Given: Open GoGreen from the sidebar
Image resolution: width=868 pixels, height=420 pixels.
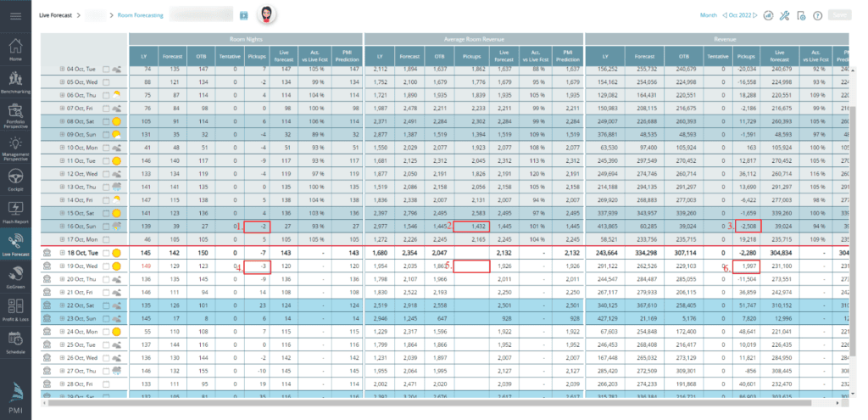Looking at the screenshot, I should click(15, 277).
